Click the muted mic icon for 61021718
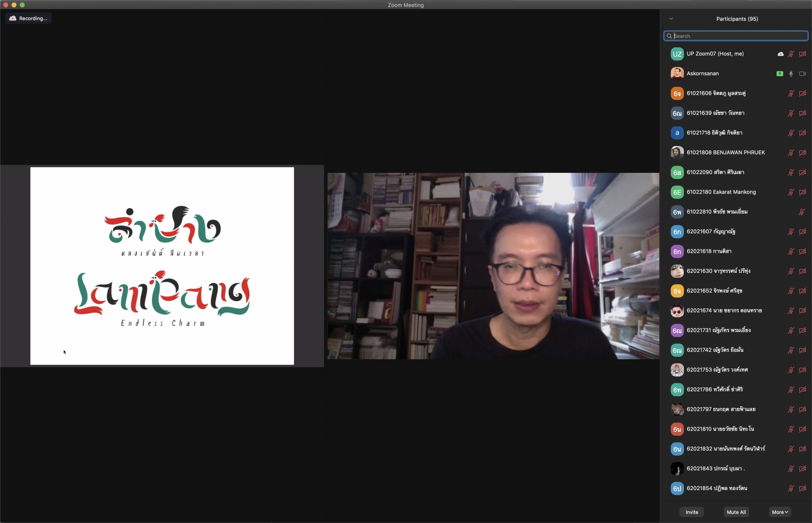 click(x=791, y=133)
